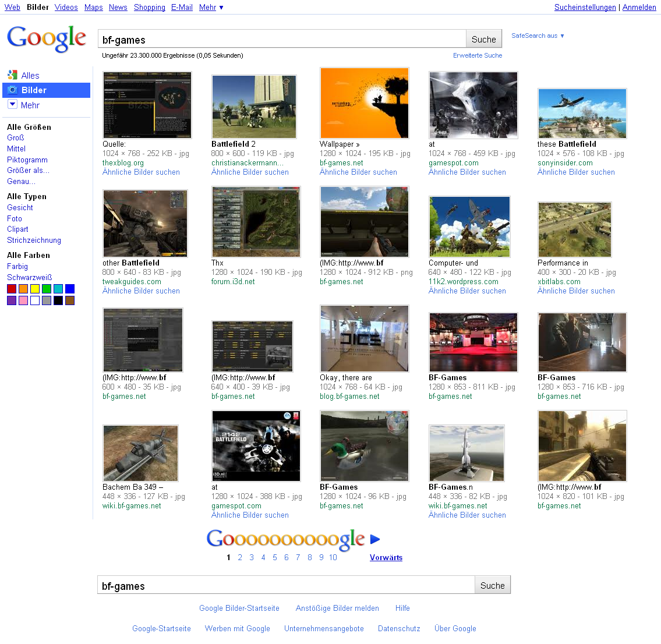Open the orange Wallpaper thumbnail
This screenshot has width=661, height=644.
pos(364,103)
